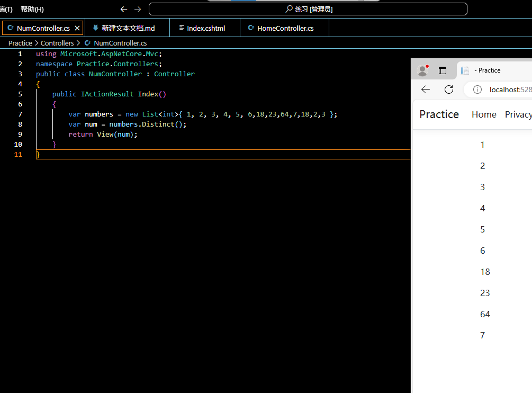This screenshot has height=393, width=532.
Task: Click the 练习 [管理员] command search box
Action: pyautogui.click(x=308, y=9)
